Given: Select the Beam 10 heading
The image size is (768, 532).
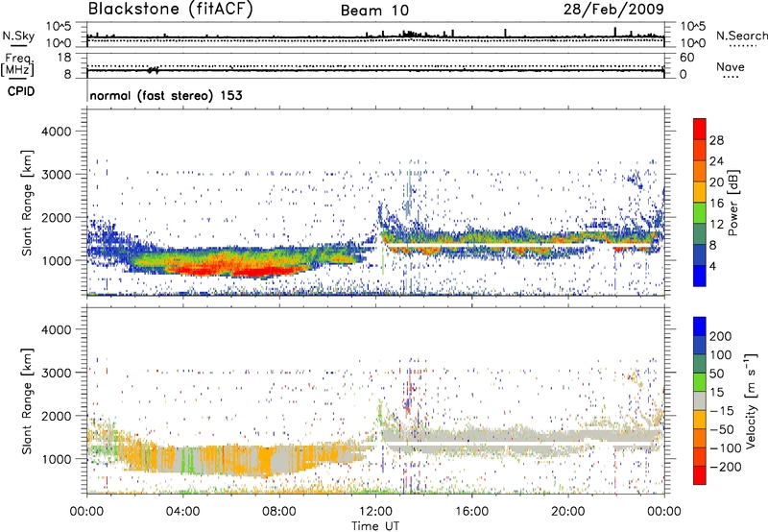Looking at the screenshot, I should [374, 11].
